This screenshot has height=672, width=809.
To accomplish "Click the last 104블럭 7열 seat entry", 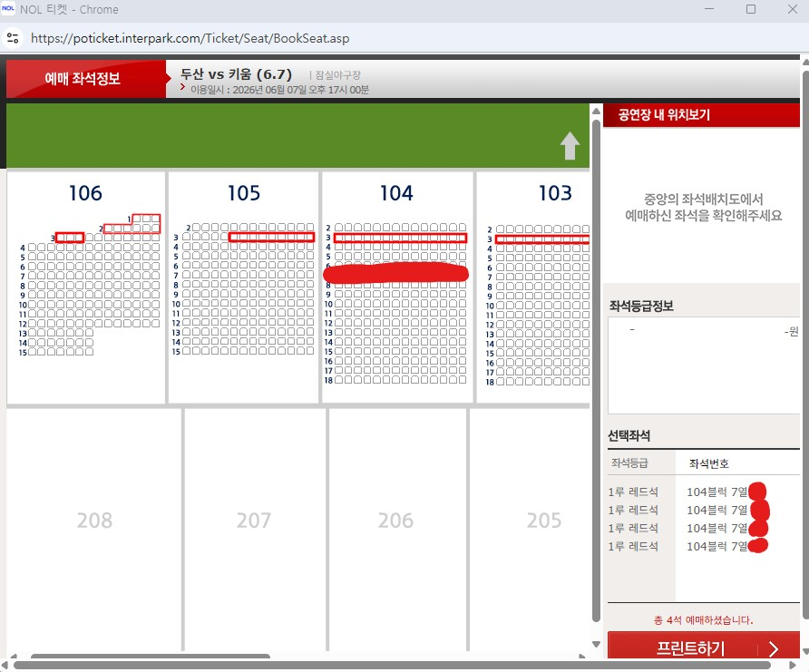I will [717, 546].
